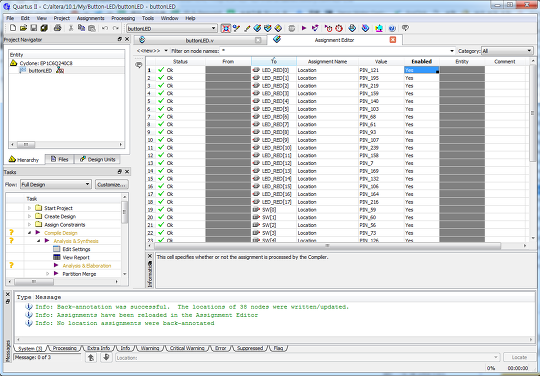
Task: Open the Flow Full Design dropdown
Action: coord(87,185)
